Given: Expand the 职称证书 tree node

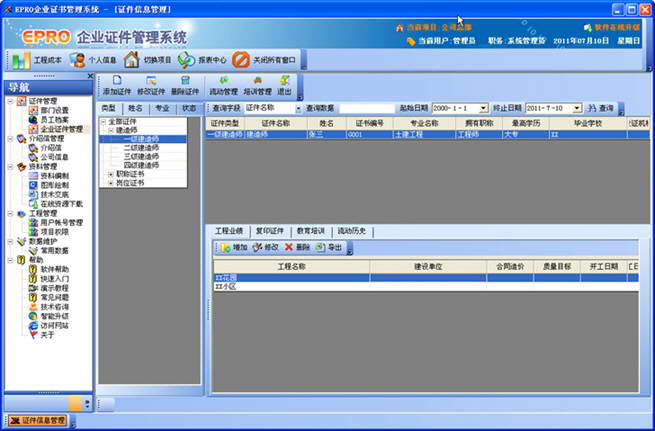Looking at the screenshot, I should [x=111, y=174].
